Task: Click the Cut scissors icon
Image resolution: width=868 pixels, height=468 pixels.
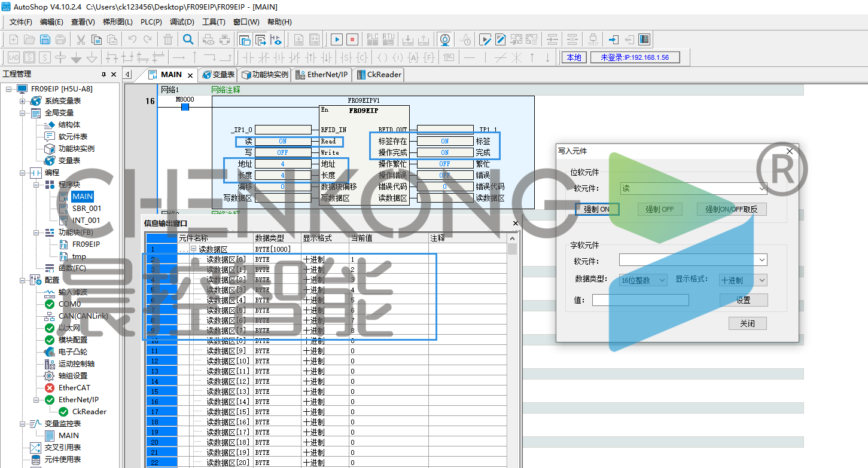Action: pyautogui.click(x=80, y=40)
